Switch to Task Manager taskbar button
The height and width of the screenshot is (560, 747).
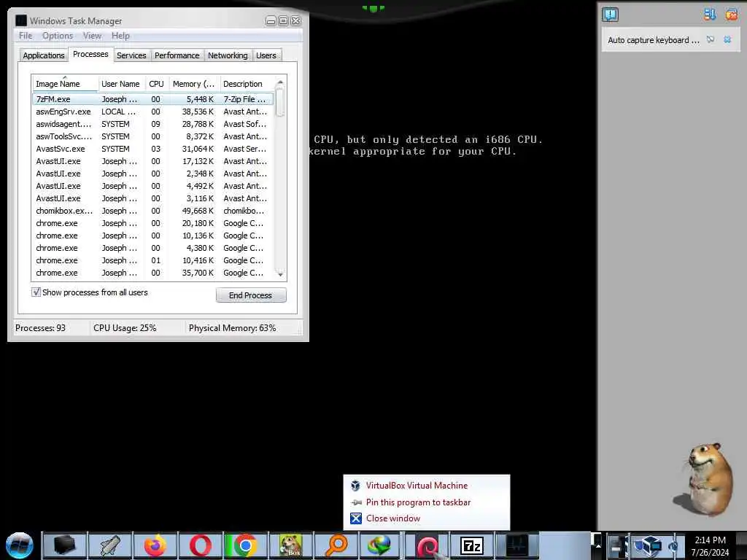(517, 545)
